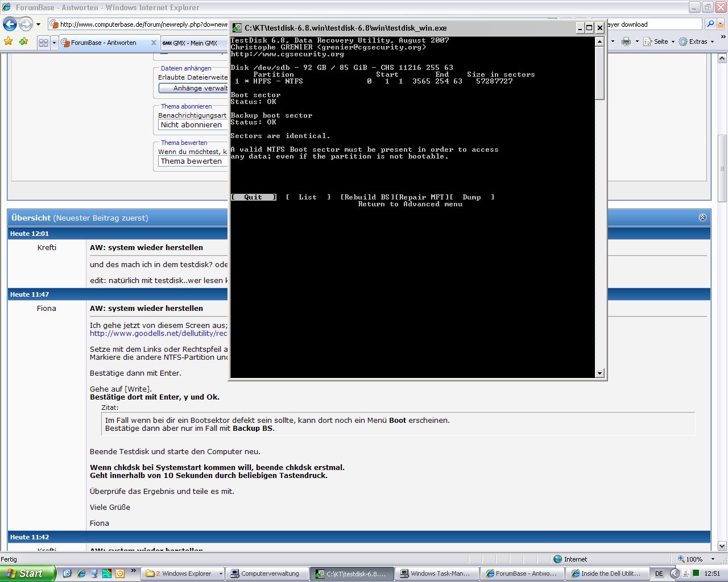Screen dimensions: 728x582
Task: Click the Anhänge verwalten button
Action: 193,88
